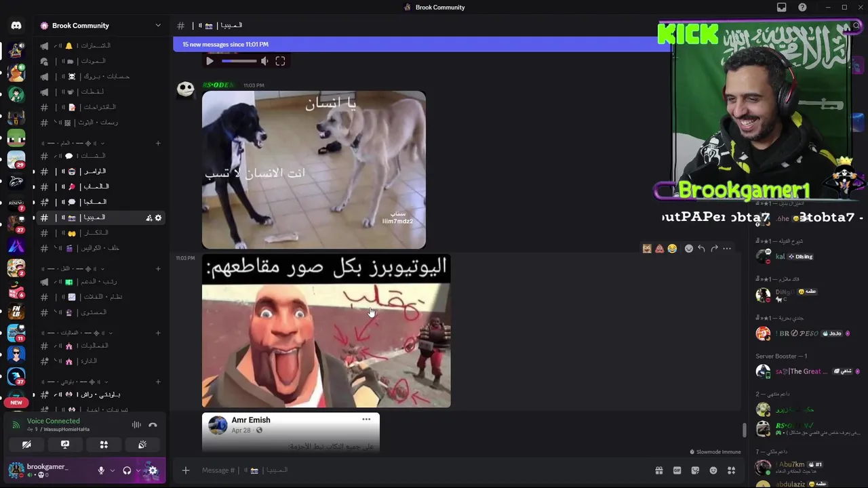Start an activity from voice panel
The image size is (868, 488).
point(104,445)
